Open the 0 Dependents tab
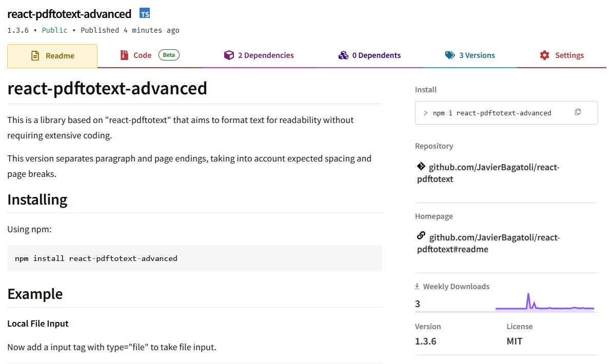 pos(369,55)
